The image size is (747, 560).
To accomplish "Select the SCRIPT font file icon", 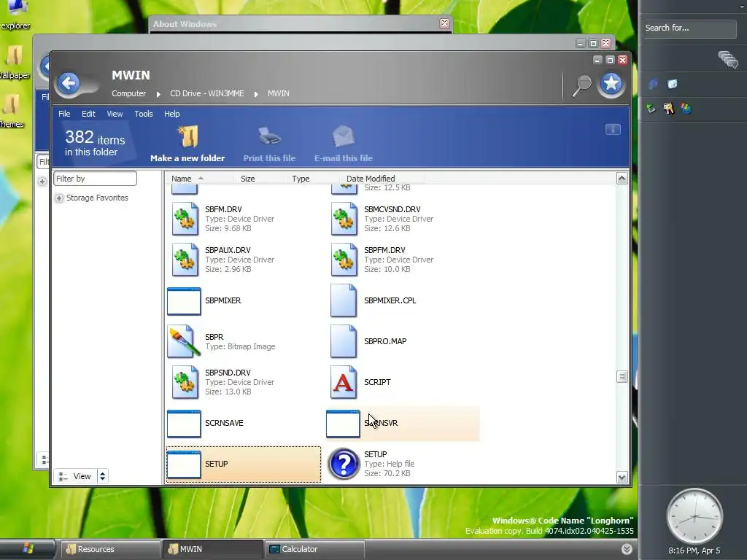I will tap(344, 382).
